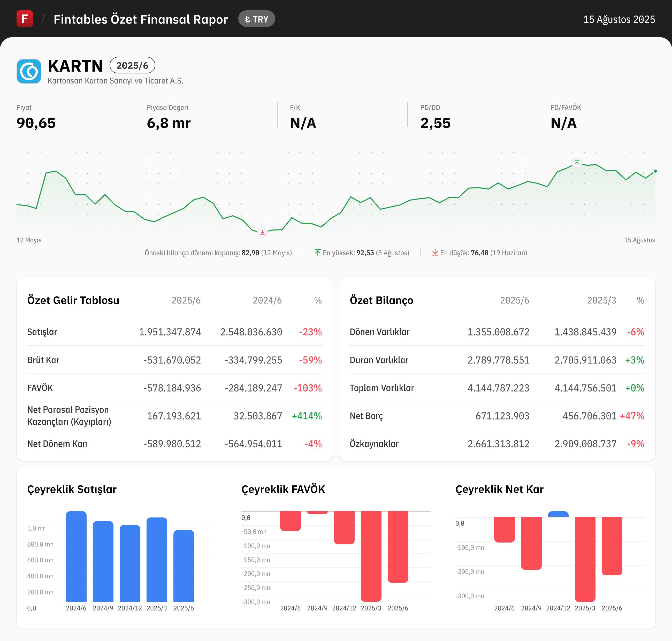Click the red down arrow beside En düşük
The height and width of the screenshot is (641, 672).
434,253
